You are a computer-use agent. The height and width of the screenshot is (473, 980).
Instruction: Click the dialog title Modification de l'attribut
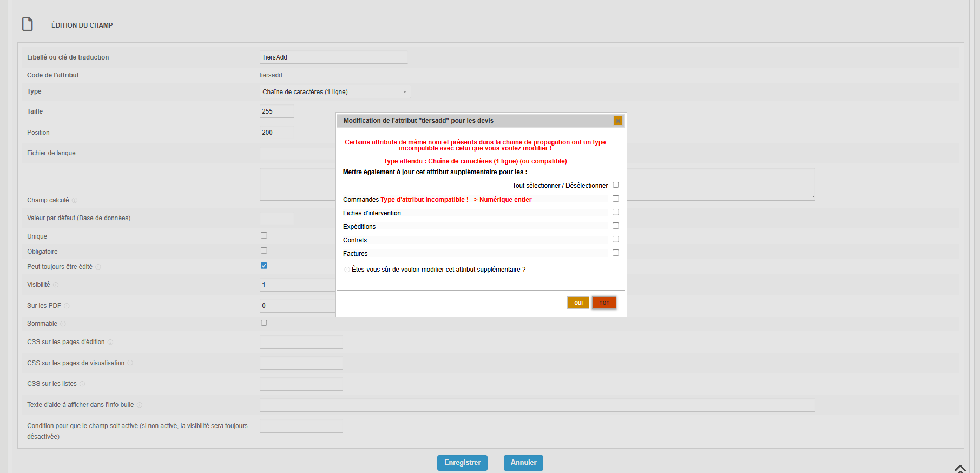point(418,121)
